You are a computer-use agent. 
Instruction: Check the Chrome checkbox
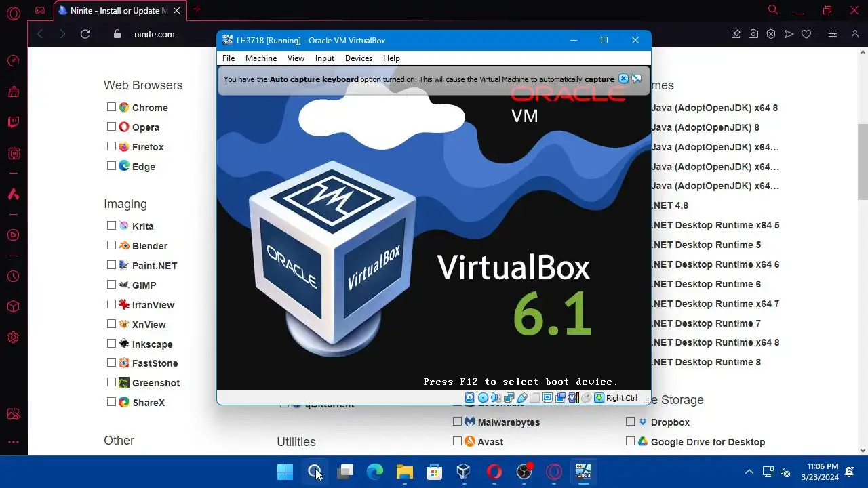click(x=111, y=107)
